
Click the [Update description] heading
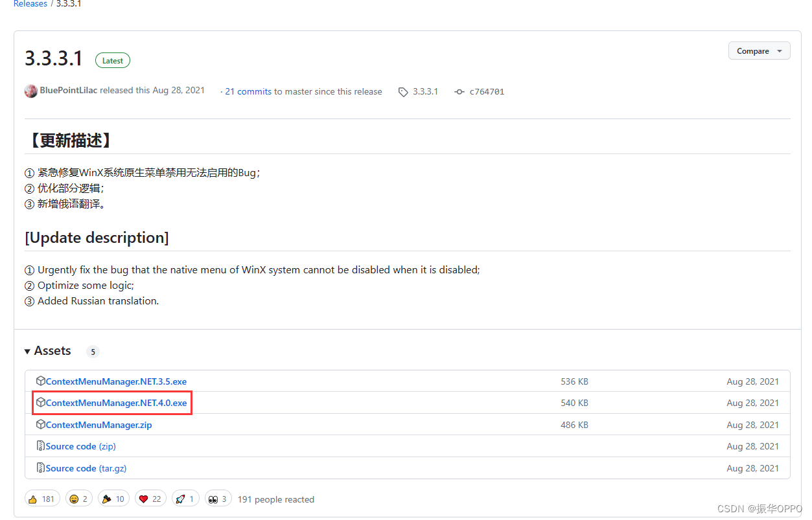coord(97,238)
